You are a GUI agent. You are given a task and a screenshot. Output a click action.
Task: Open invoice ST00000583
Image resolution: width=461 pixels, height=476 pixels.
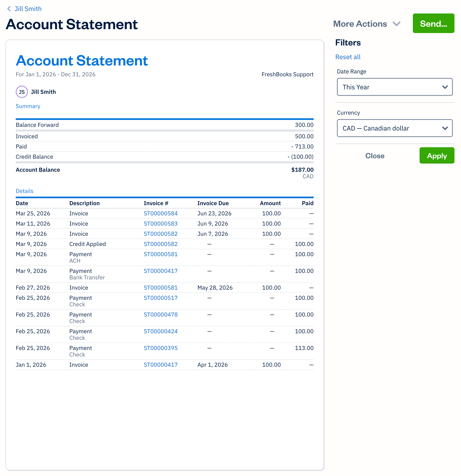161,224
